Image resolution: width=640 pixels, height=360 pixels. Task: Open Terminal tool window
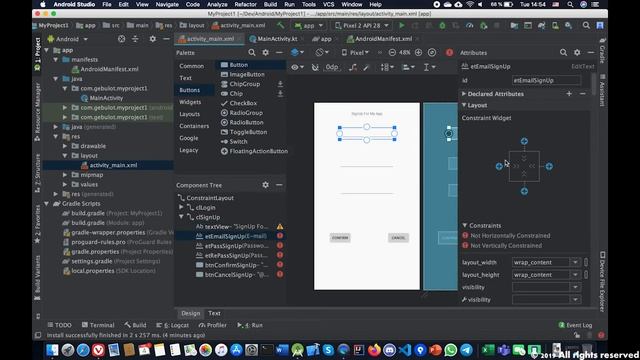click(98, 325)
